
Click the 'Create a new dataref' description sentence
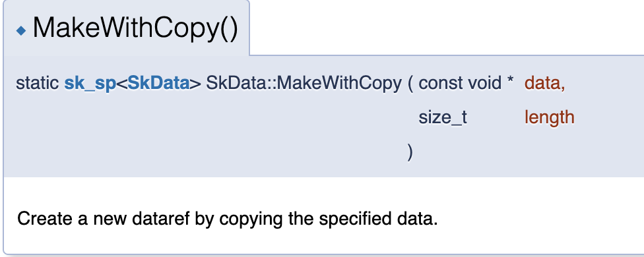tap(228, 219)
